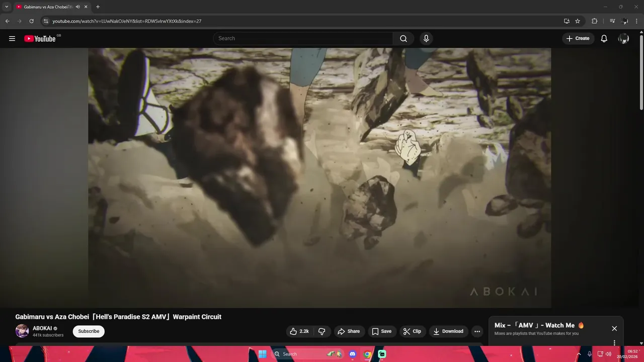Install app icon in address bar
The height and width of the screenshot is (362, 644).
pyautogui.click(x=567, y=21)
